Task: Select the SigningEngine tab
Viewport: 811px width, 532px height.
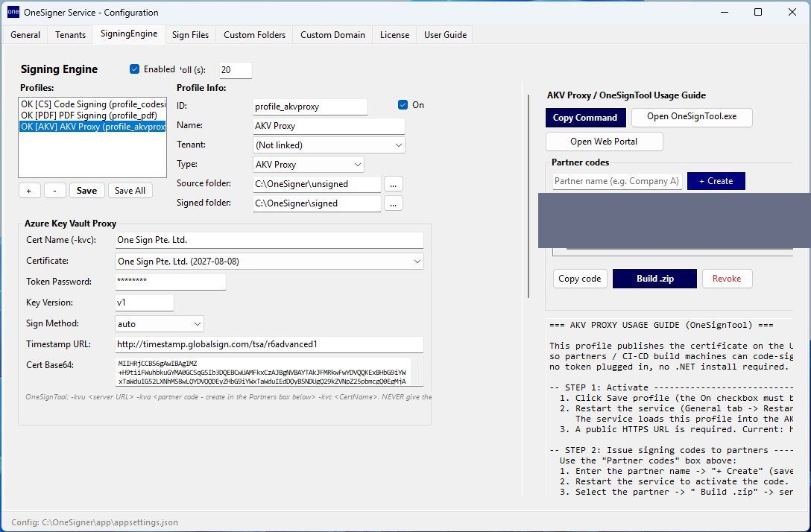Action: 129,34
